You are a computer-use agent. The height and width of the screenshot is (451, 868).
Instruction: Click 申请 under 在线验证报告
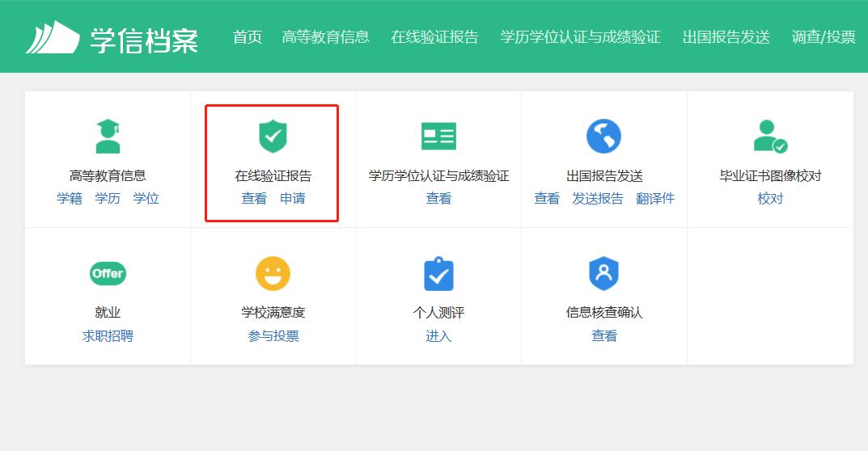[x=293, y=199]
